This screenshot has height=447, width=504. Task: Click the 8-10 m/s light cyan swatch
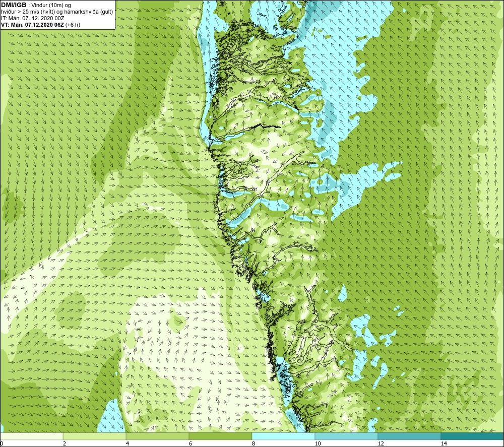[283, 436]
